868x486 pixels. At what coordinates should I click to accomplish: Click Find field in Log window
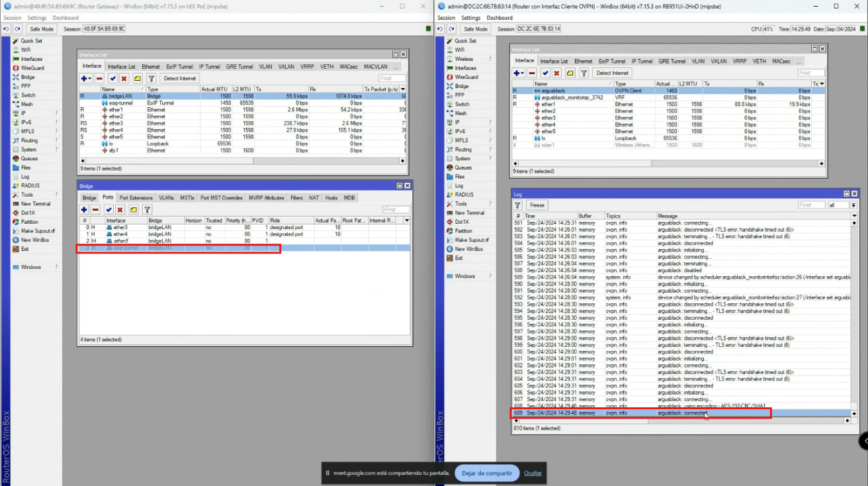(811, 205)
